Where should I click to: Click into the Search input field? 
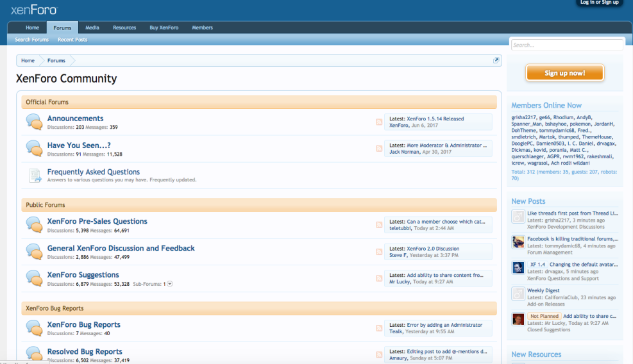point(566,45)
